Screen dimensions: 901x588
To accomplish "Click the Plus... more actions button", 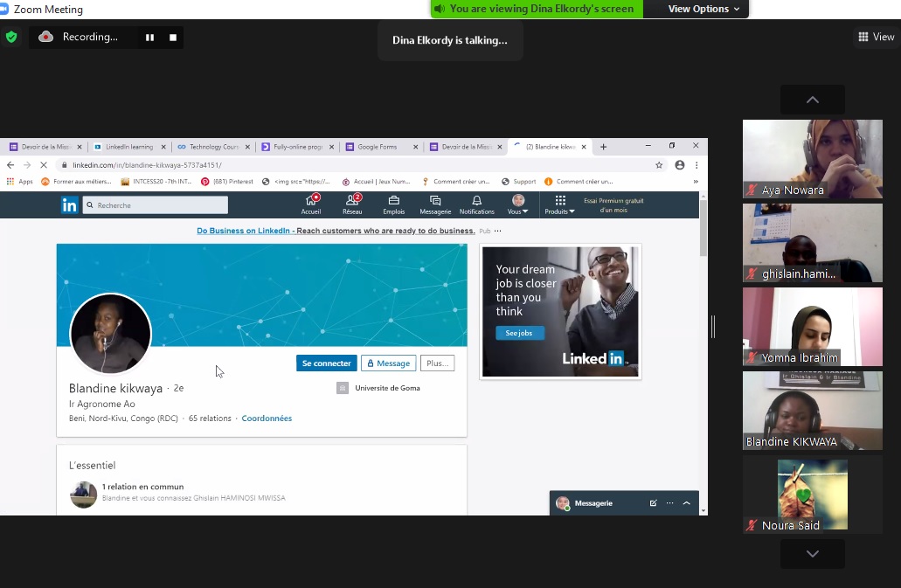I will tap(437, 363).
